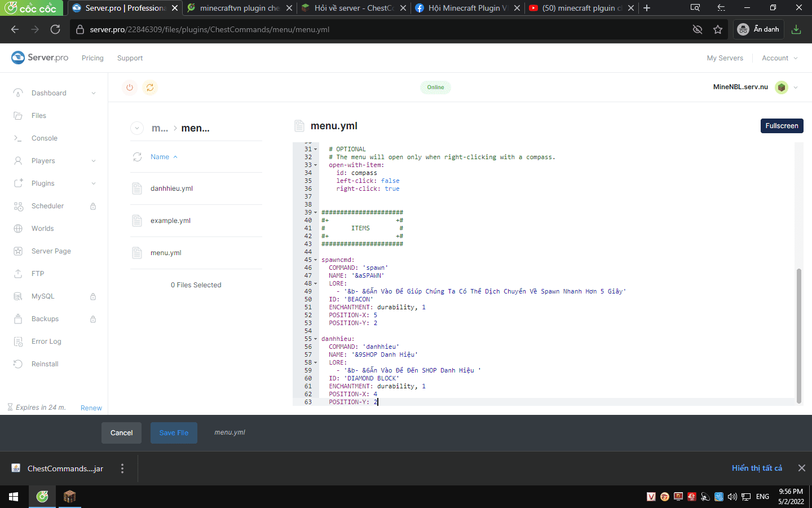Refresh the file list icon
This screenshot has width=812, height=508.
pyautogui.click(x=137, y=157)
